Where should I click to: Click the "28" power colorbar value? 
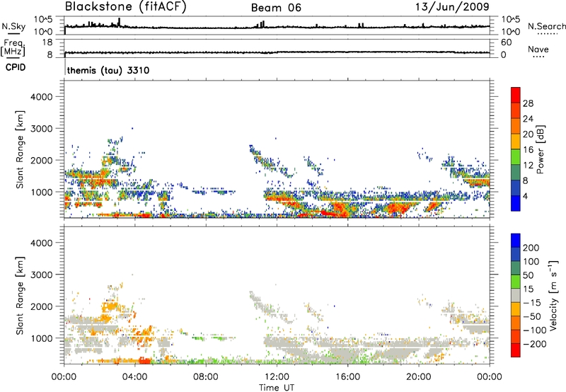(x=528, y=103)
